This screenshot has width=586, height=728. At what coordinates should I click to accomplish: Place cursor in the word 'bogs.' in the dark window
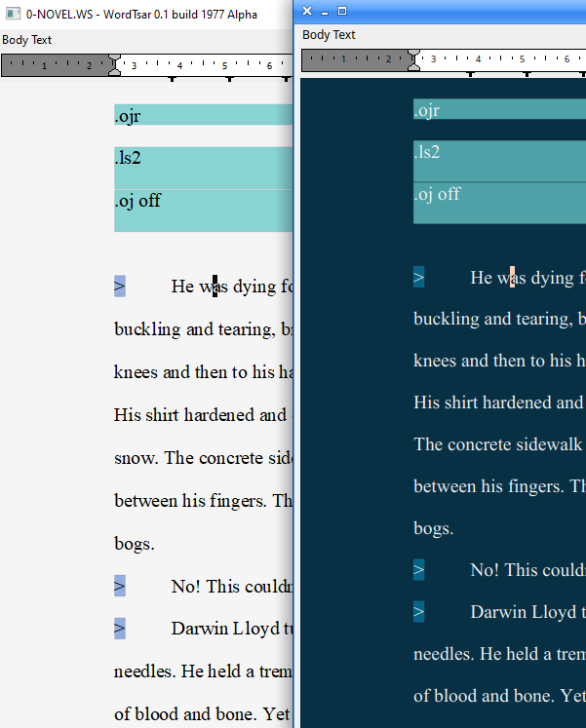pos(433,528)
